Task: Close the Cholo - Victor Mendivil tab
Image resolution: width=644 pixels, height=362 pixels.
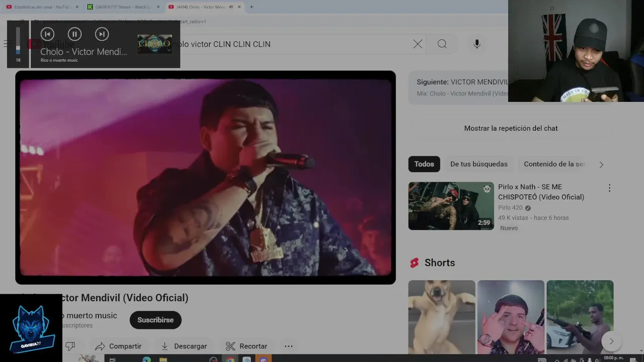Action: [x=239, y=7]
